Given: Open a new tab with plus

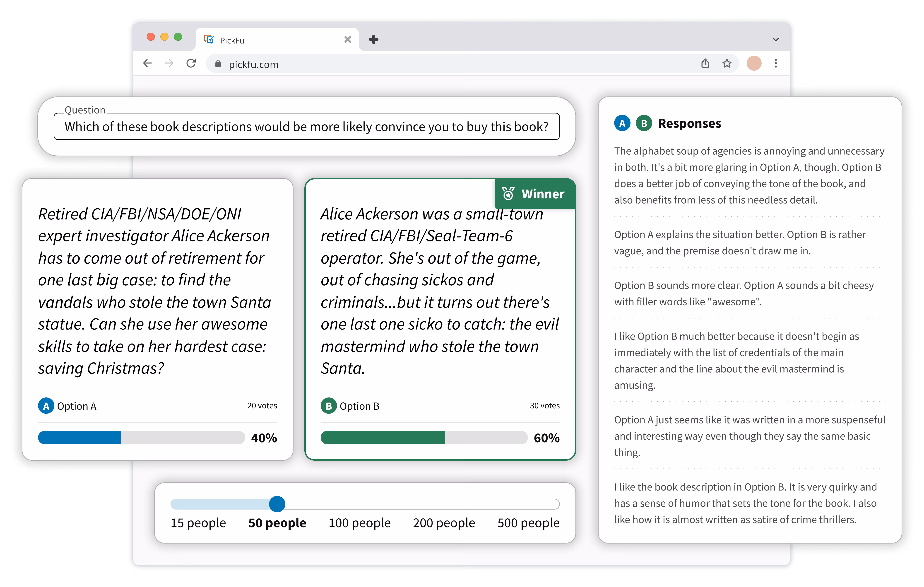Looking at the screenshot, I should 373,39.
